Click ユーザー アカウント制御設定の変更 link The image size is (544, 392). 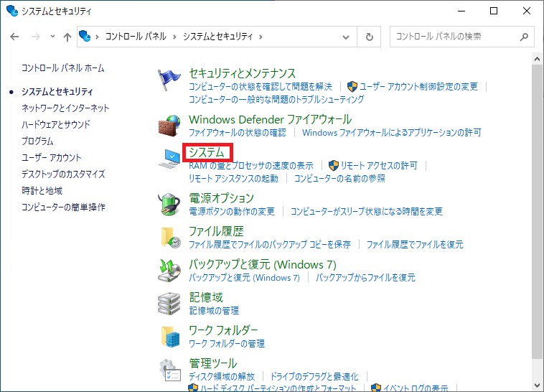pyautogui.click(x=418, y=86)
